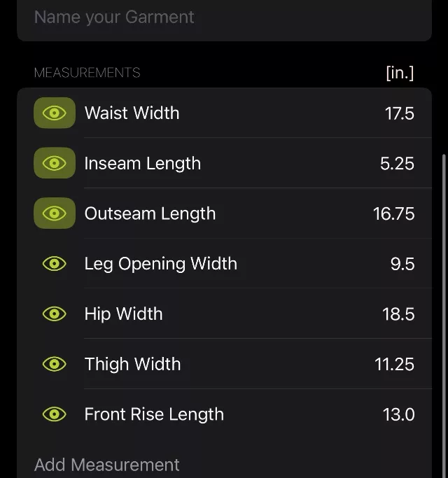Toggle Waist Width visibility eye
This screenshot has width=448, height=478.
point(55,113)
